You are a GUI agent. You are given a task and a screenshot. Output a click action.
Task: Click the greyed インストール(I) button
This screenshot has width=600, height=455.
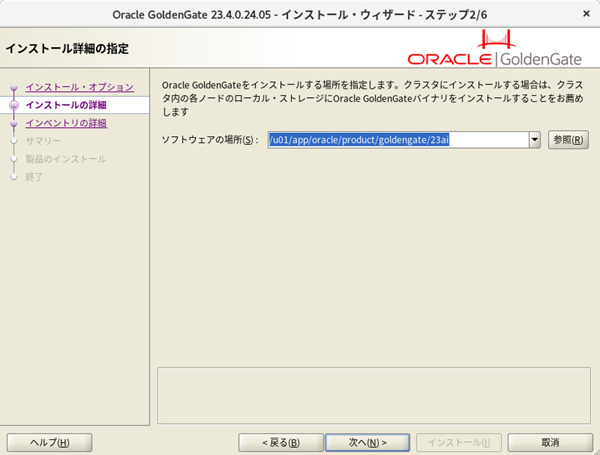pyautogui.click(x=458, y=443)
